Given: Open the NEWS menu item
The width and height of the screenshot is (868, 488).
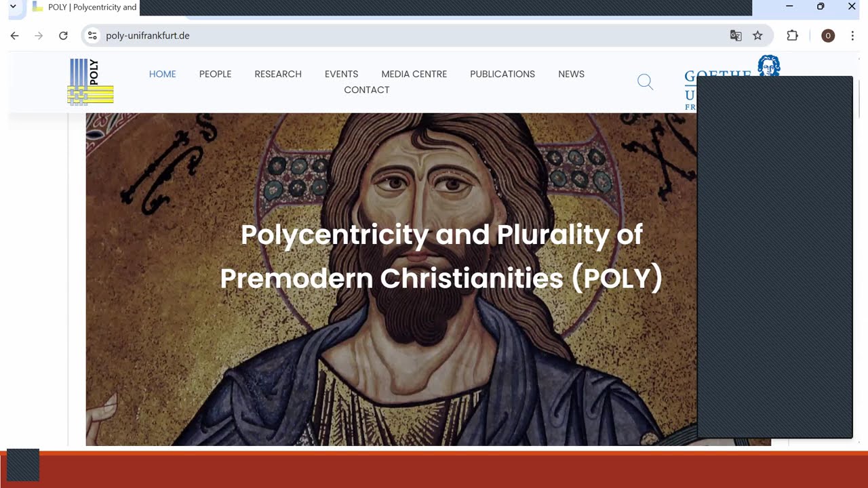Looking at the screenshot, I should (x=571, y=74).
